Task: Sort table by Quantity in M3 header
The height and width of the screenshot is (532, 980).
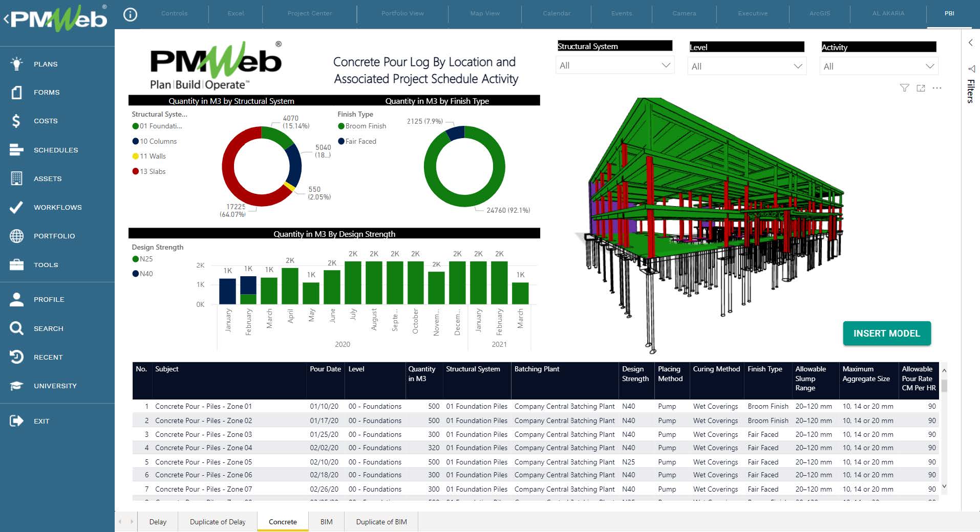Action: click(422, 373)
